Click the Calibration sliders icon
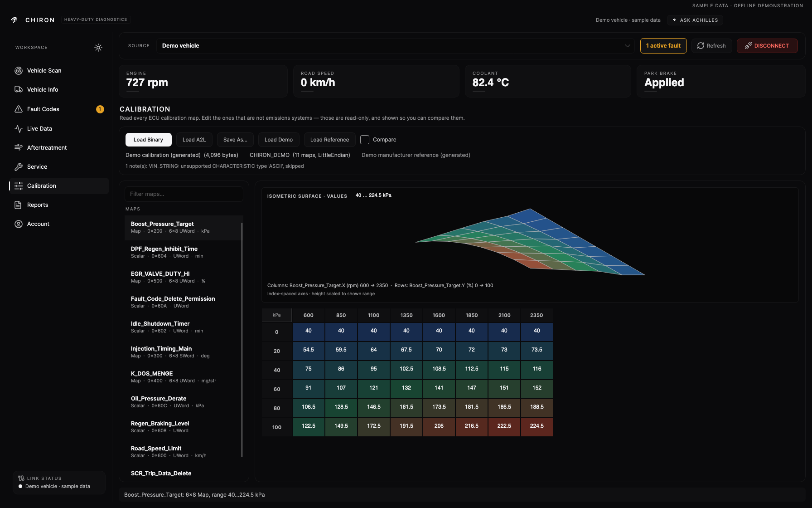Screen dimensions: 812x508 click(x=19, y=186)
